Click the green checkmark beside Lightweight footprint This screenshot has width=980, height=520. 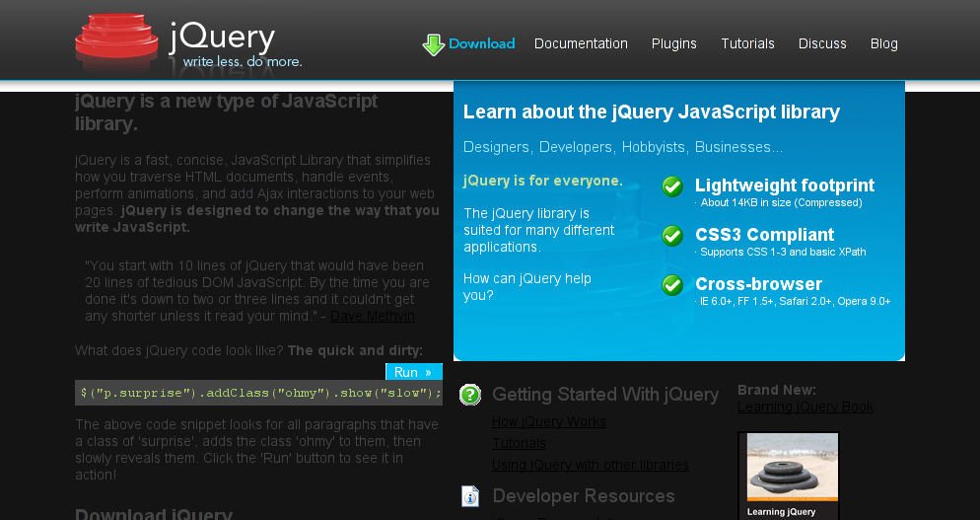pyautogui.click(x=672, y=186)
